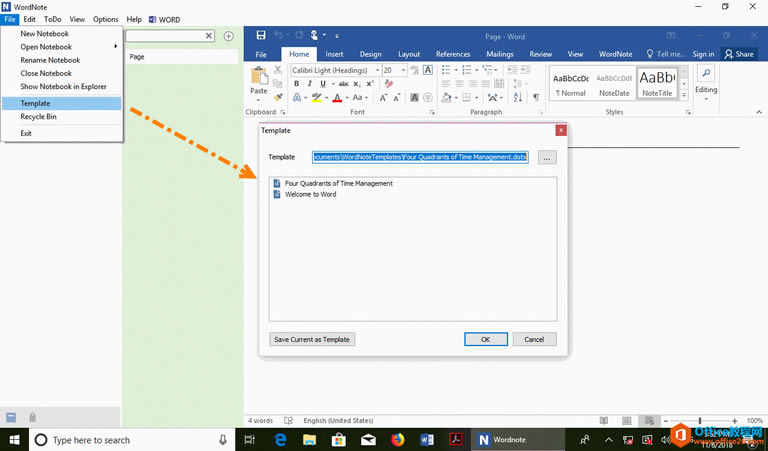Switch to the Design ribbon tab
768x451 pixels.
(370, 54)
